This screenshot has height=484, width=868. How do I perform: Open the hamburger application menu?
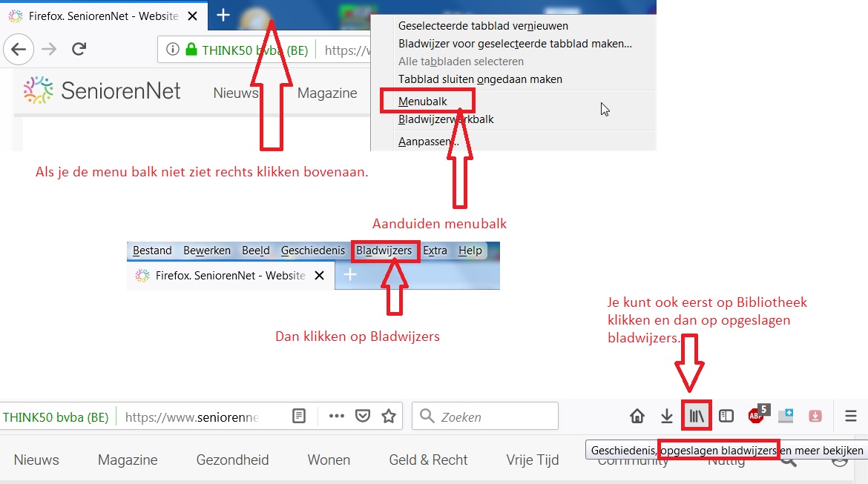[x=851, y=416]
